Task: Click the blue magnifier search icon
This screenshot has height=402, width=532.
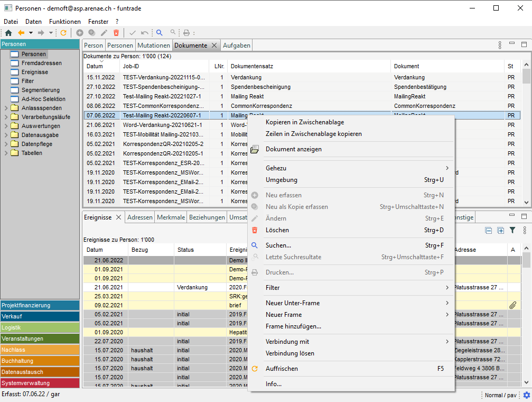Action: coord(159,33)
